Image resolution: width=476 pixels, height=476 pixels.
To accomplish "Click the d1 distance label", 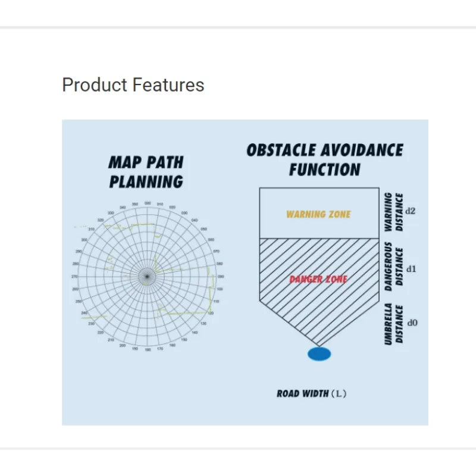I will [411, 269].
